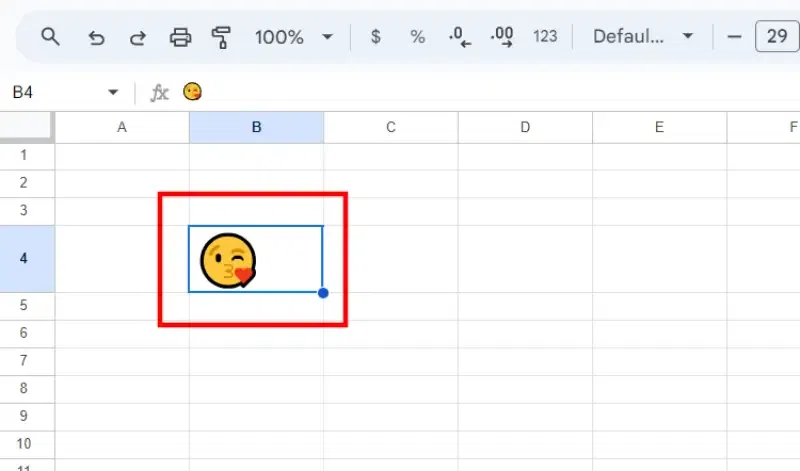Screen dimensions: 800x471
Task: Click the kissing emoji in cell B4
Action: (x=228, y=260)
